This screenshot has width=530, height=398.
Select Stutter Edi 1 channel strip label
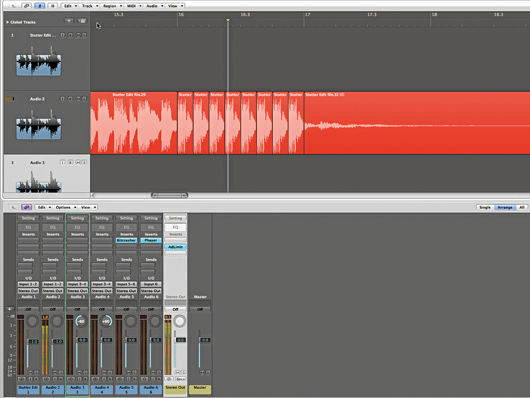(28, 390)
